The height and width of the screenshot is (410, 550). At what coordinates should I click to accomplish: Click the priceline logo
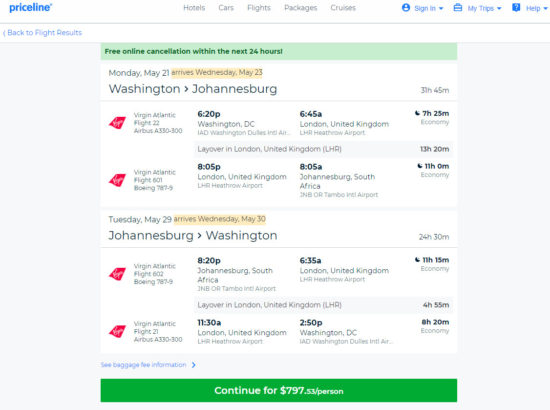[x=31, y=7]
